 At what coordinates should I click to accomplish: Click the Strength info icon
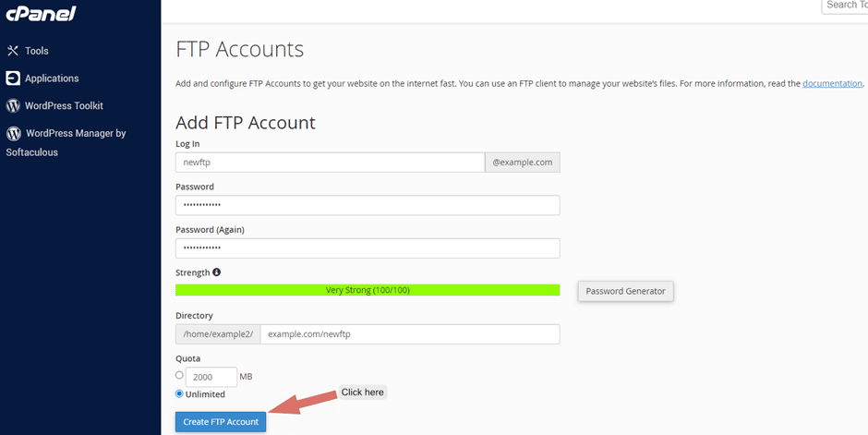pyautogui.click(x=216, y=272)
